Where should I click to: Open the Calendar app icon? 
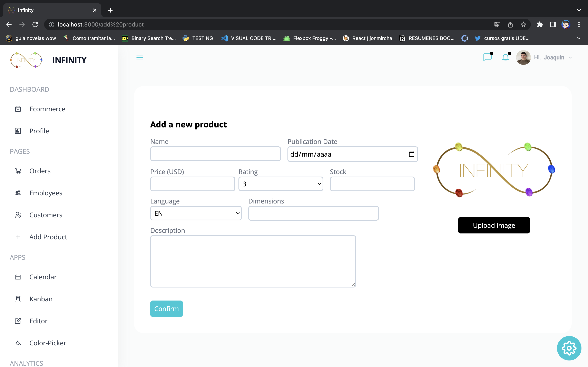(18, 277)
